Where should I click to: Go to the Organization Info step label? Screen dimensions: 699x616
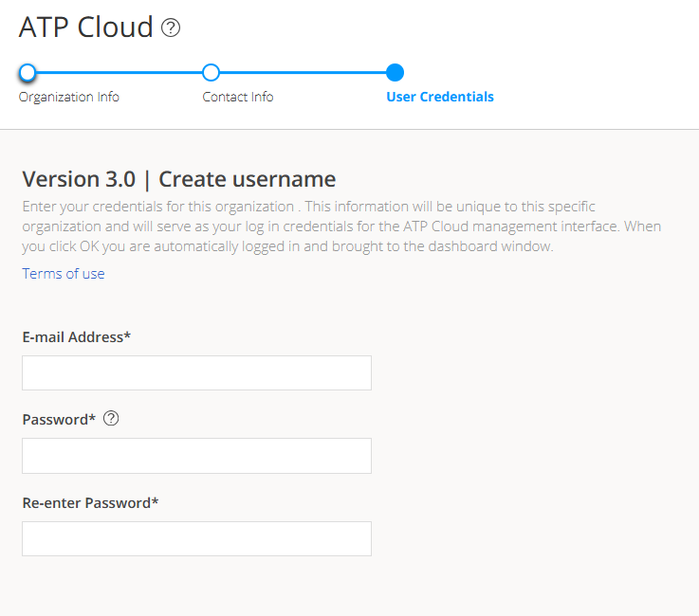point(69,97)
